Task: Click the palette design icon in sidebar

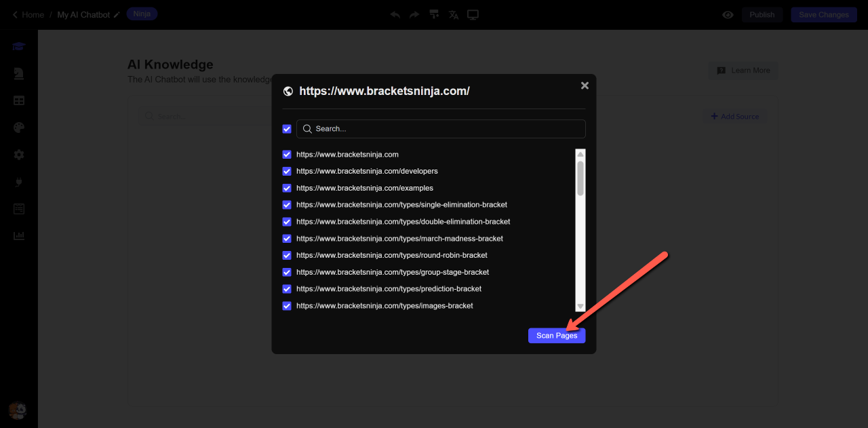Action: point(19,128)
